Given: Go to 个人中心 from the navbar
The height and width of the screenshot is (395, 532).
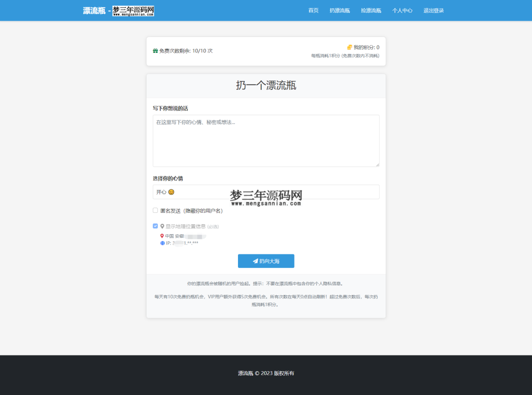Looking at the screenshot, I should tap(402, 10).
